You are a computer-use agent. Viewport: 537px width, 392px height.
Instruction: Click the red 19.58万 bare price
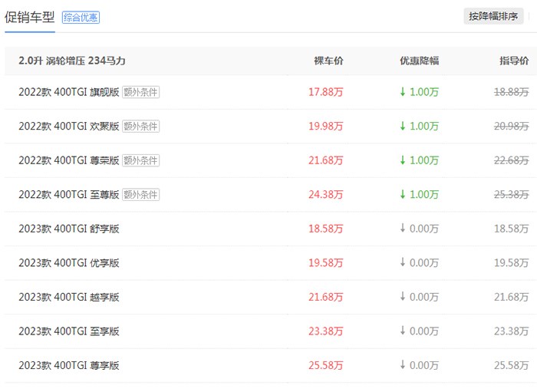click(326, 263)
